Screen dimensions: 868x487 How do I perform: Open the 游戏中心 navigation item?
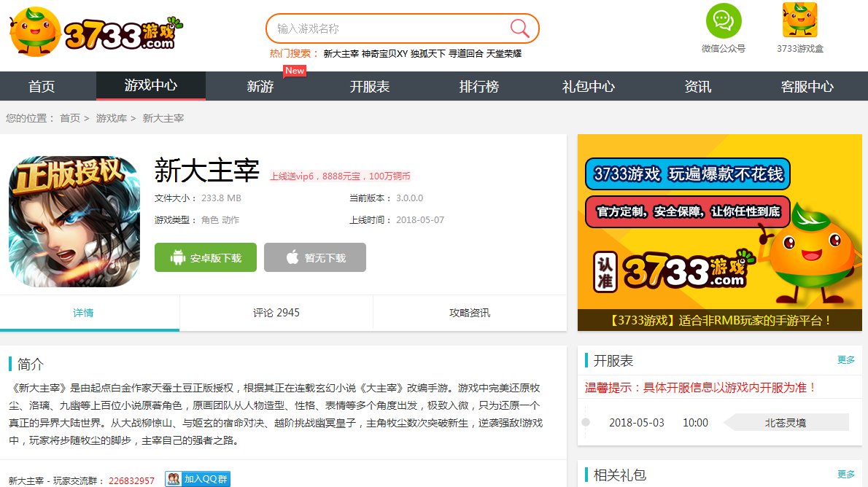[151, 86]
